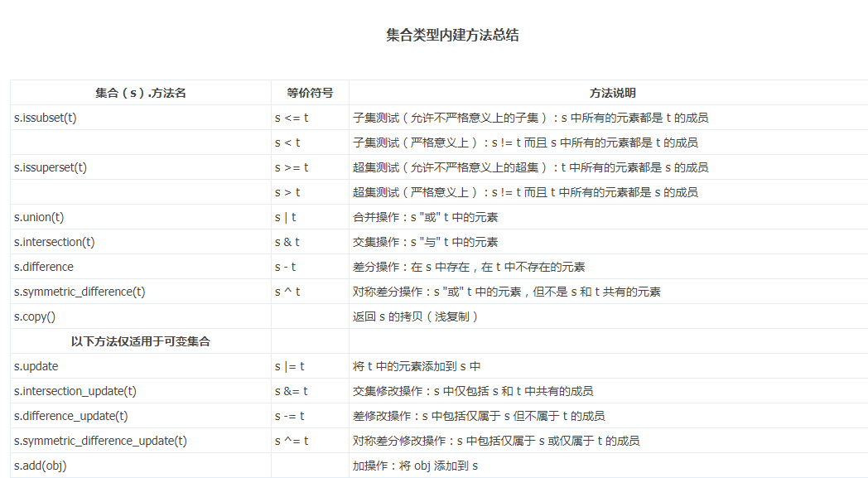Click description 合并操作：s "或" t 中的元素

click(425, 217)
